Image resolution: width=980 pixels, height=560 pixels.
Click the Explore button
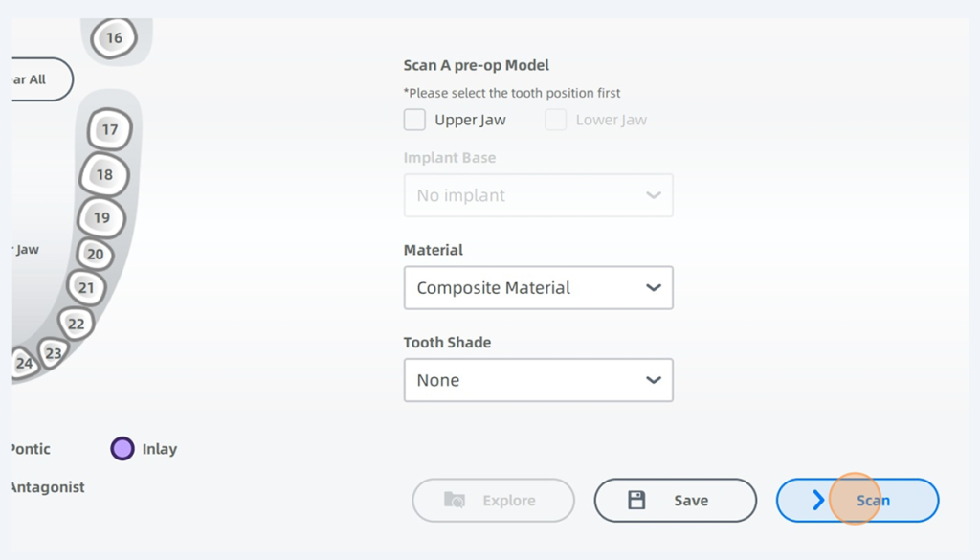click(493, 500)
